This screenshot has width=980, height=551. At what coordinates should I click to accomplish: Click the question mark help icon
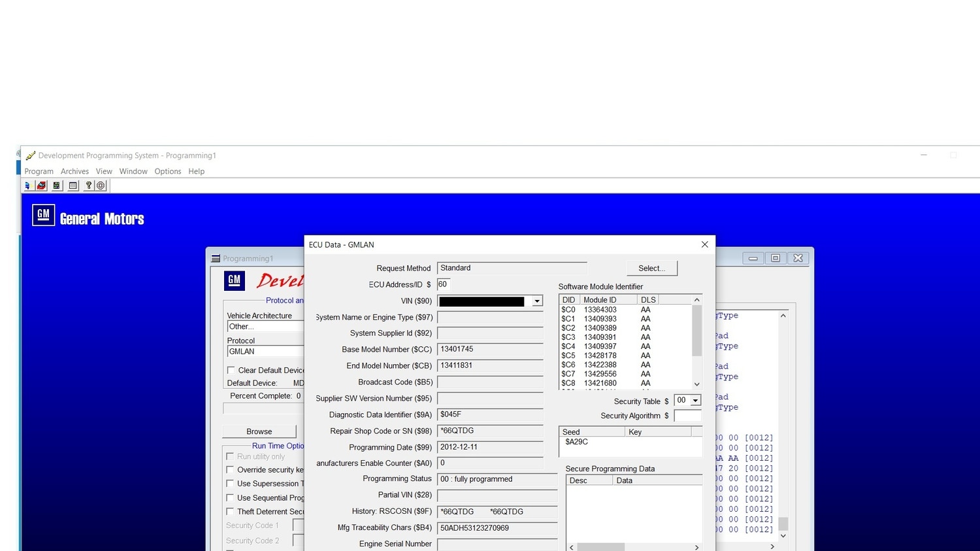89,186
